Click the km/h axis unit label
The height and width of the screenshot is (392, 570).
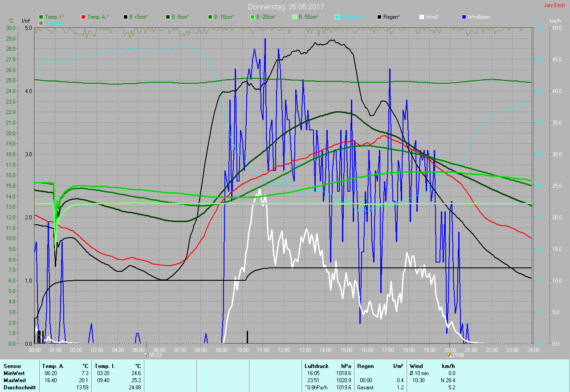click(555, 21)
